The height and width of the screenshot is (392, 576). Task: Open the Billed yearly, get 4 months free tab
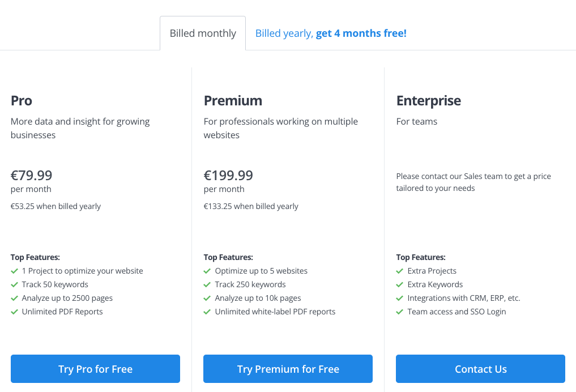331,33
